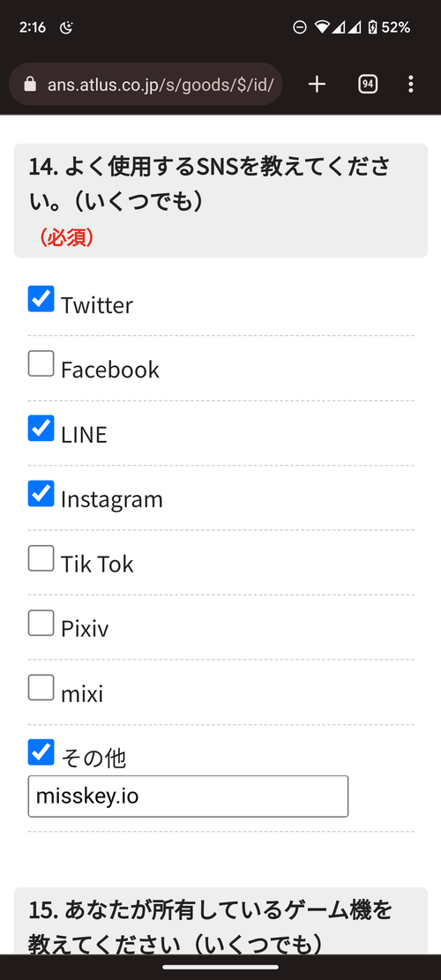The width and height of the screenshot is (441, 980).
Task: Open the tab switcher showing 94 tabs
Action: pos(367,85)
